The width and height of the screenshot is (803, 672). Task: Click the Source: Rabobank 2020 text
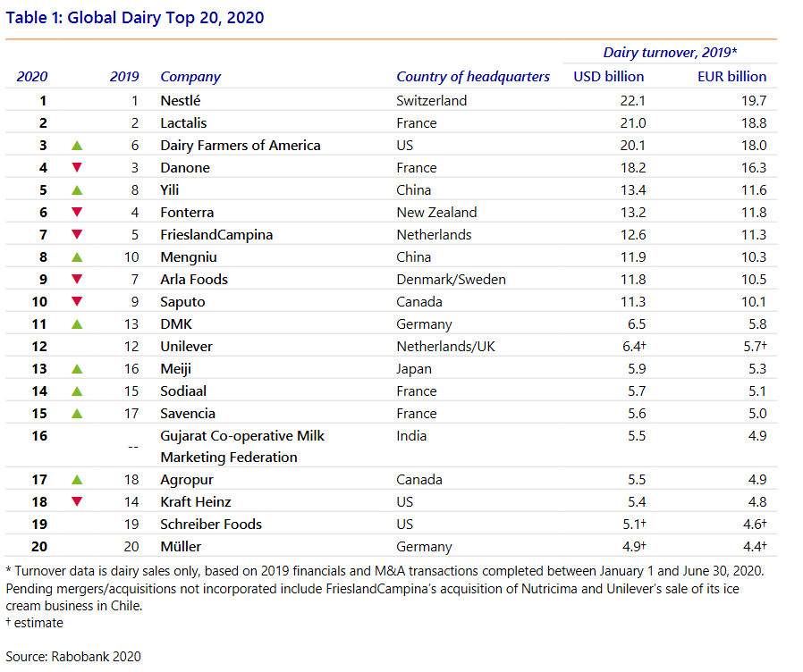click(x=73, y=657)
